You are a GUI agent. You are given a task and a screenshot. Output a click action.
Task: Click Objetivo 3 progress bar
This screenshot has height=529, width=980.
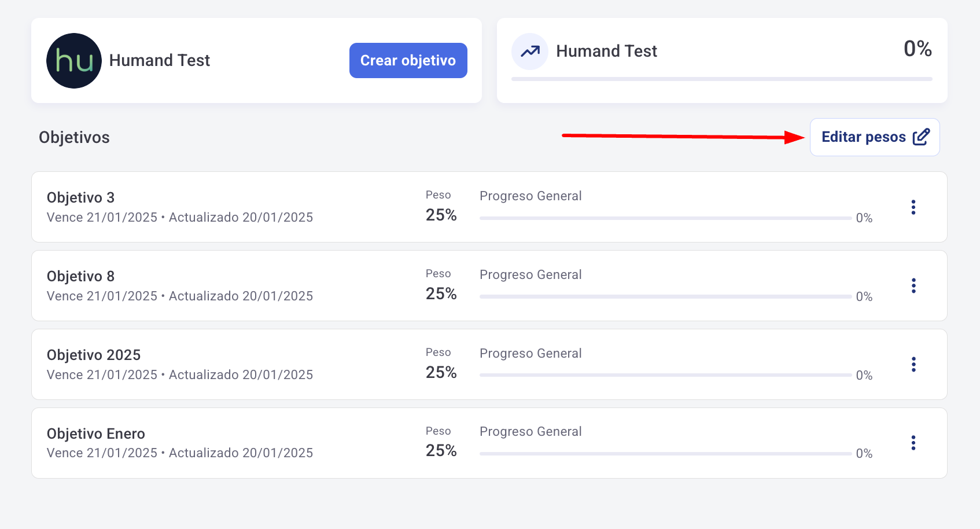pyautogui.click(x=665, y=218)
